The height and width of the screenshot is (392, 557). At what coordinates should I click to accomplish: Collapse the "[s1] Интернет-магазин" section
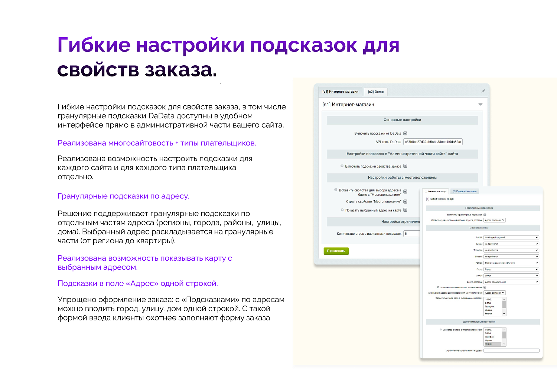(480, 105)
